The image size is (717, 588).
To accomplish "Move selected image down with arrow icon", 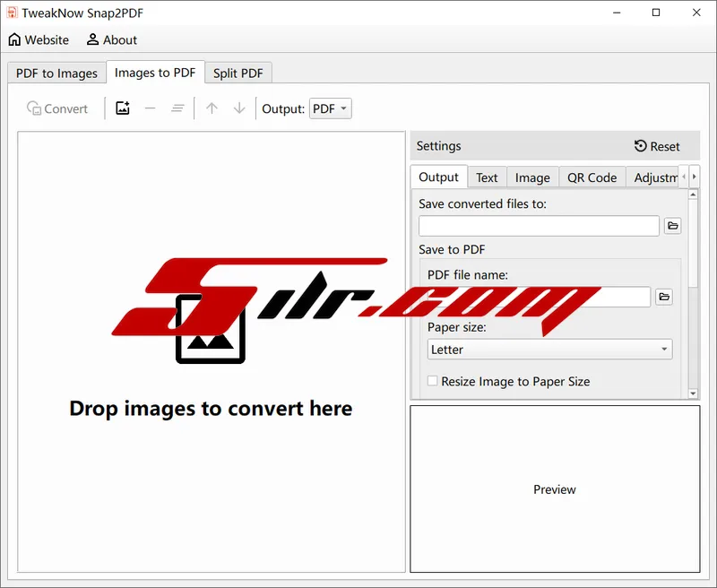I will pyautogui.click(x=239, y=108).
